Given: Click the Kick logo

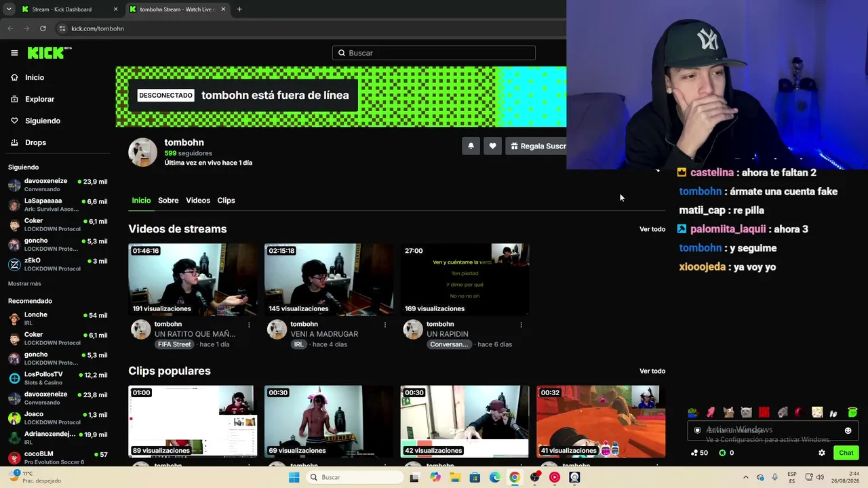Looking at the screenshot, I should click(50, 53).
